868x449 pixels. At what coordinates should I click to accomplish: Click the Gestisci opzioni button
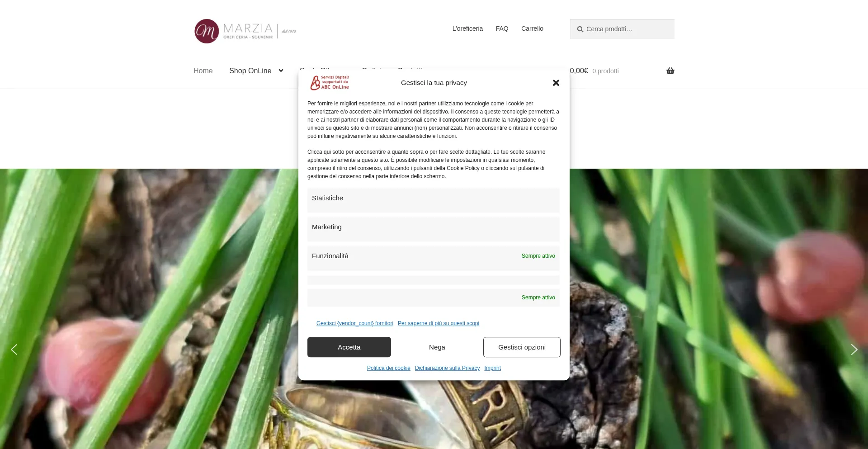click(x=522, y=347)
